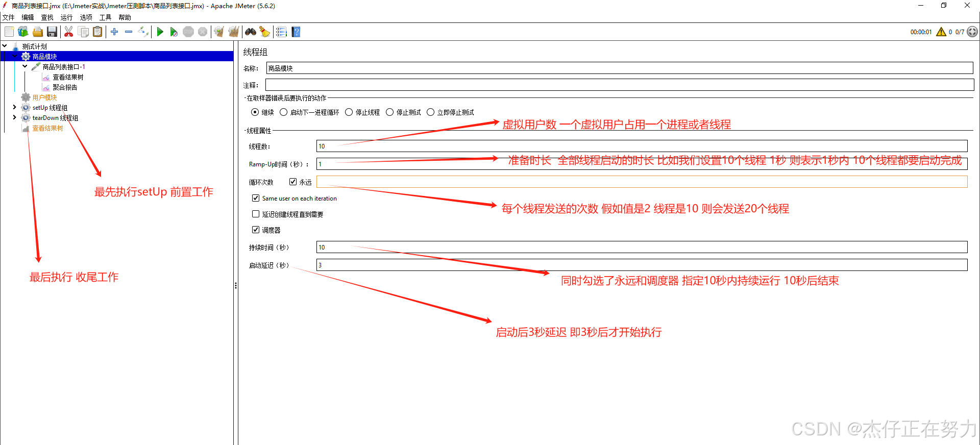This screenshot has width=980, height=445.
Task: Save the test plan with floppy icon
Action: point(52,32)
